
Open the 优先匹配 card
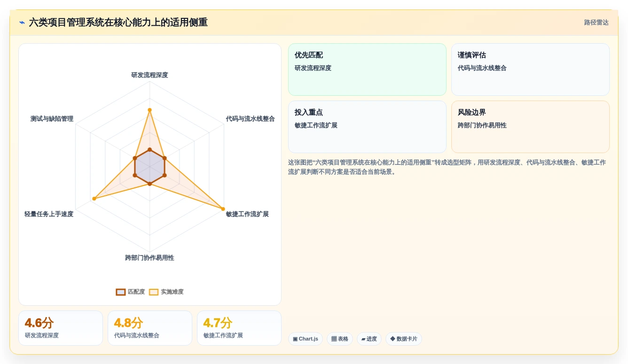[x=367, y=70]
